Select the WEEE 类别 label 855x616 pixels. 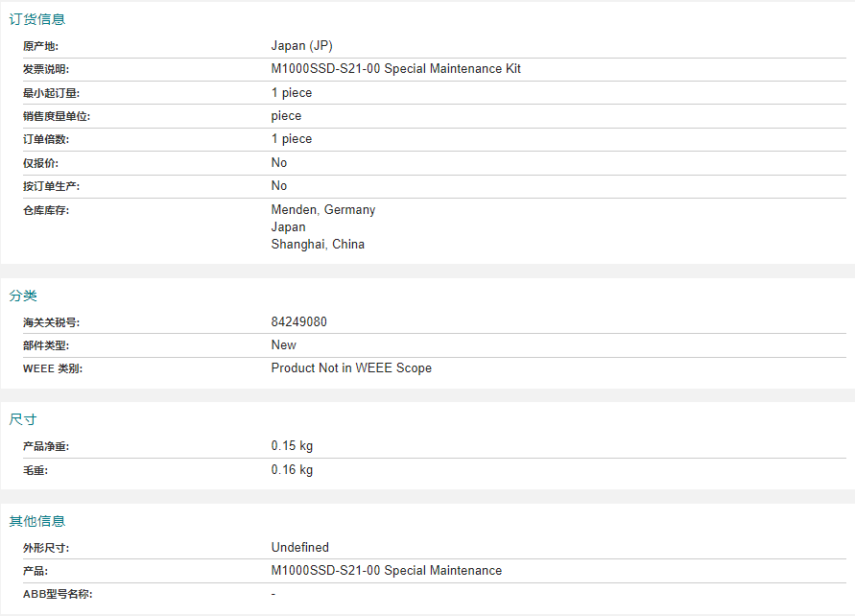point(53,368)
